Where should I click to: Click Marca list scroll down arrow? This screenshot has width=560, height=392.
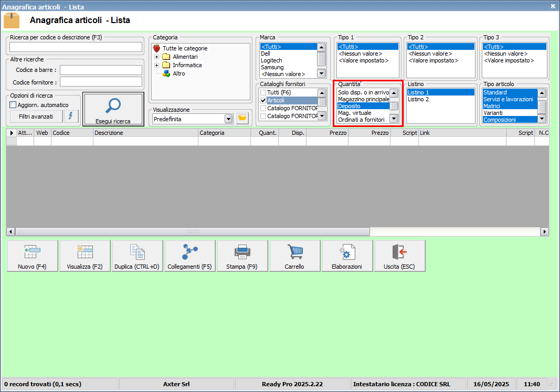(x=321, y=73)
